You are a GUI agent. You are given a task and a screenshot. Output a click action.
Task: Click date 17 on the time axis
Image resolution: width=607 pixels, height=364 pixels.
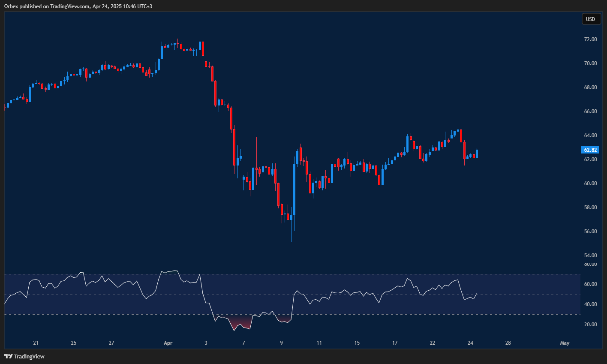395,343
